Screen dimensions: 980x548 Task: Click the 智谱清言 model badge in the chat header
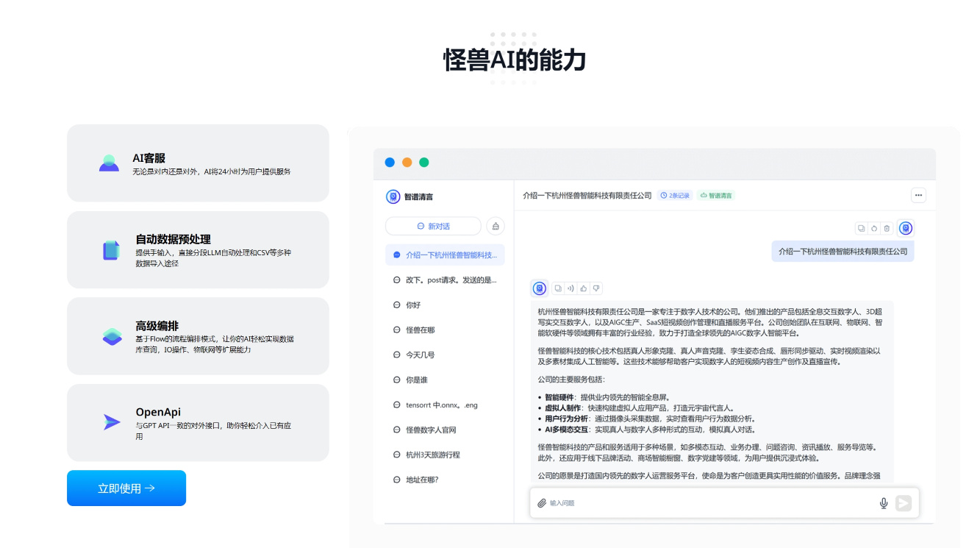coord(716,196)
